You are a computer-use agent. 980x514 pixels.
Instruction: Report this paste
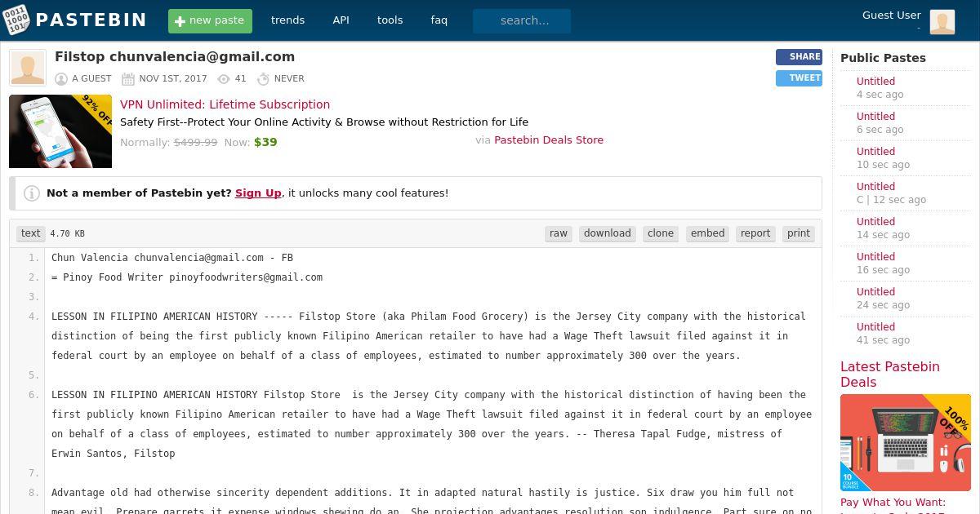point(755,233)
